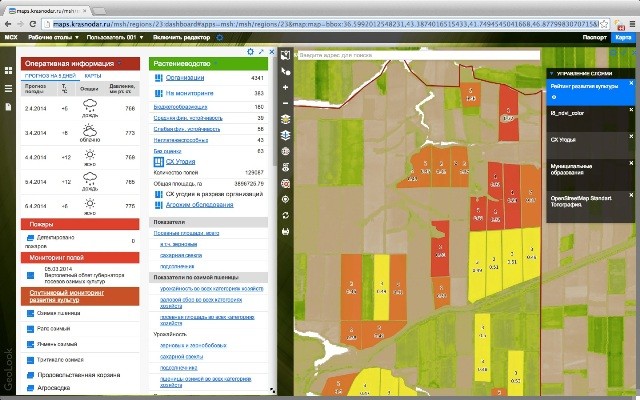The image size is (640, 400).
Task: Remove the OpenStreetMap Standart layer
Action: pyautogui.click(x=631, y=195)
